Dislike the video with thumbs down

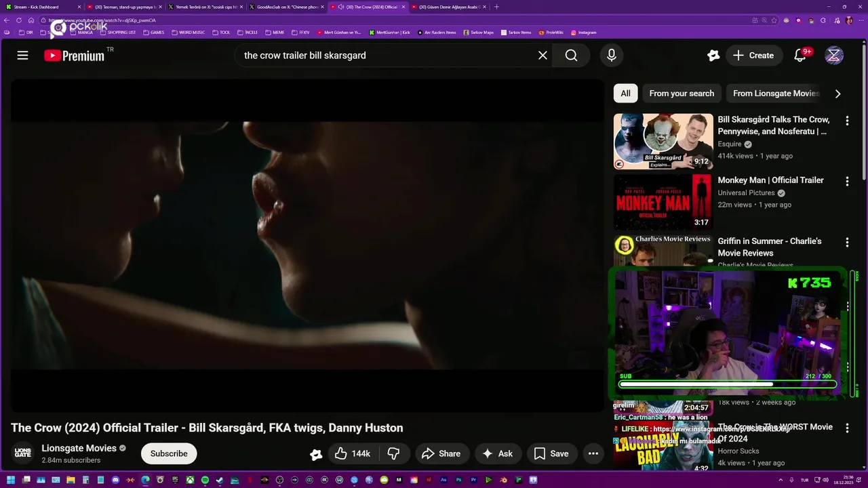pos(393,453)
